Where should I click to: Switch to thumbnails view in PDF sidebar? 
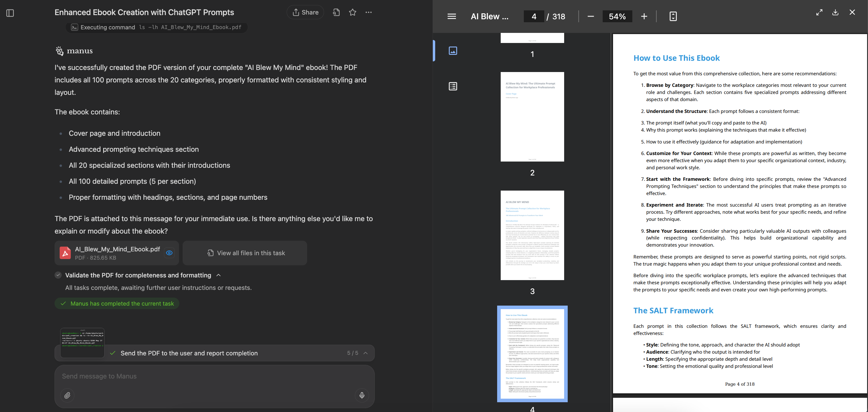tap(453, 51)
